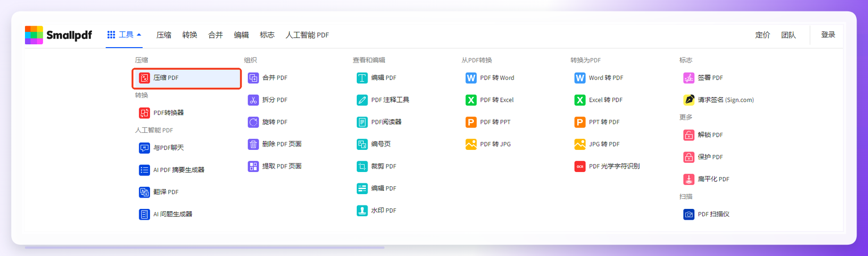This screenshot has width=868, height=256.
Task: Click the 签署 PDF signature icon
Action: click(689, 78)
